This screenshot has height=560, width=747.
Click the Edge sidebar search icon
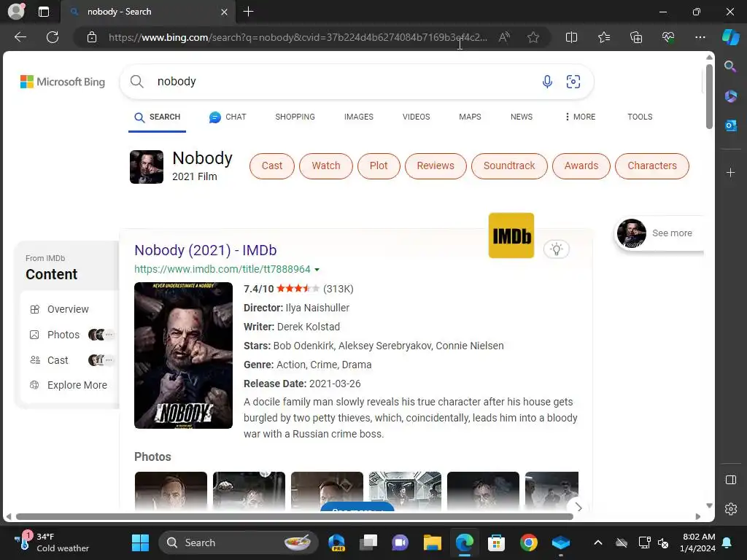point(730,66)
